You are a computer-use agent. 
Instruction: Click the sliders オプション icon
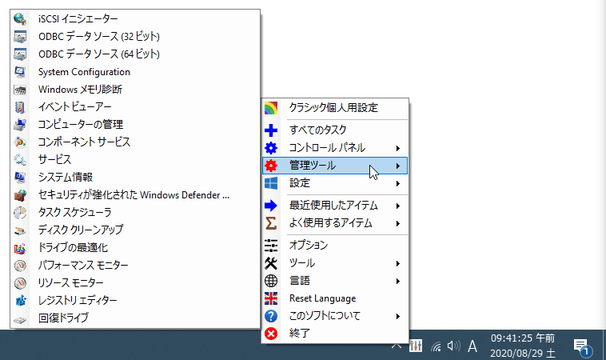(271, 246)
